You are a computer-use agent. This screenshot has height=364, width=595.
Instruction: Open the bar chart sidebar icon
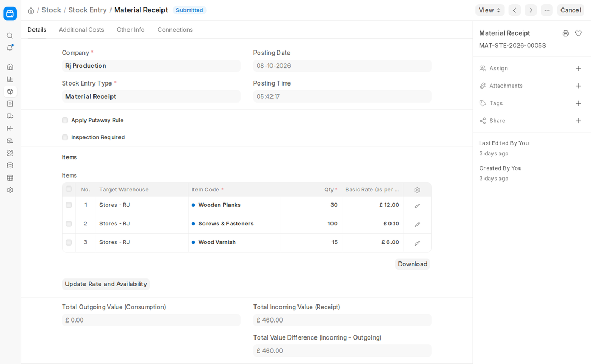10,79
